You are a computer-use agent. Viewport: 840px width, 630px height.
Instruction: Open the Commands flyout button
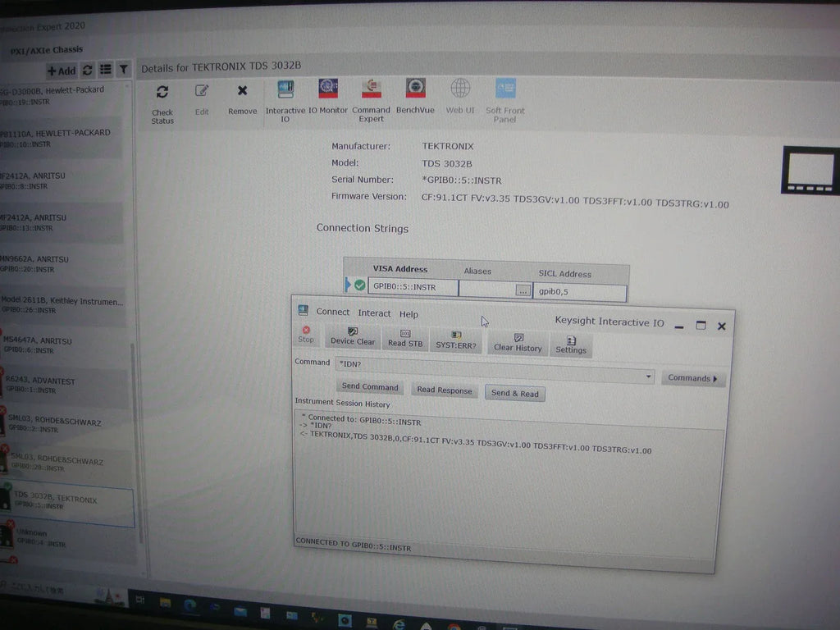[692, 378]
